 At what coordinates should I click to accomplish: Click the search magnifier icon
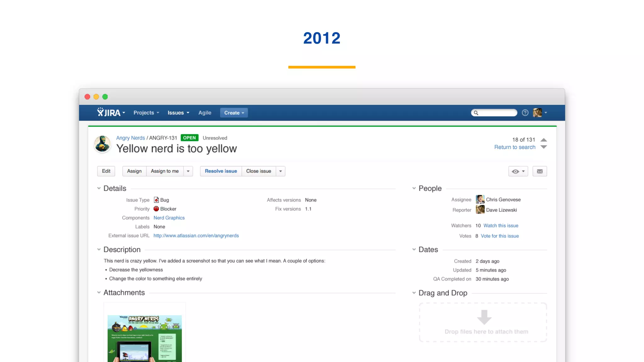[476, 113]
